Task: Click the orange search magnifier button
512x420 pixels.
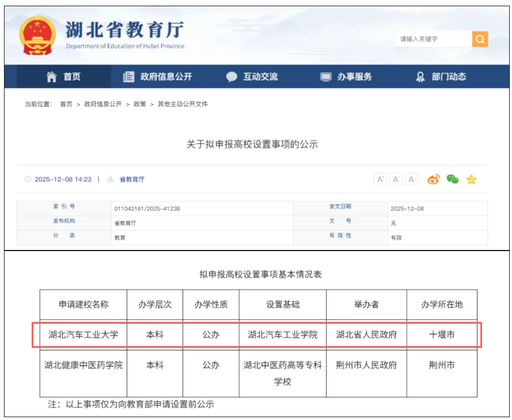Action: [480, 39]
